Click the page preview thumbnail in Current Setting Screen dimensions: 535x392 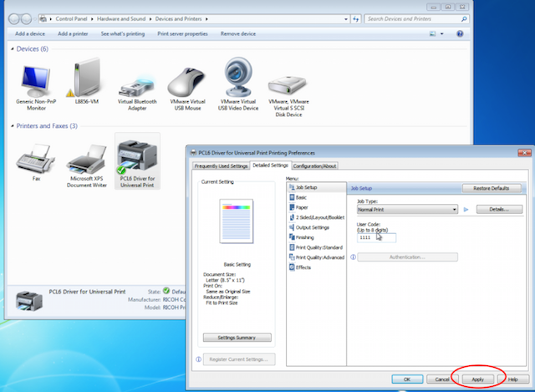pos(237,221)
